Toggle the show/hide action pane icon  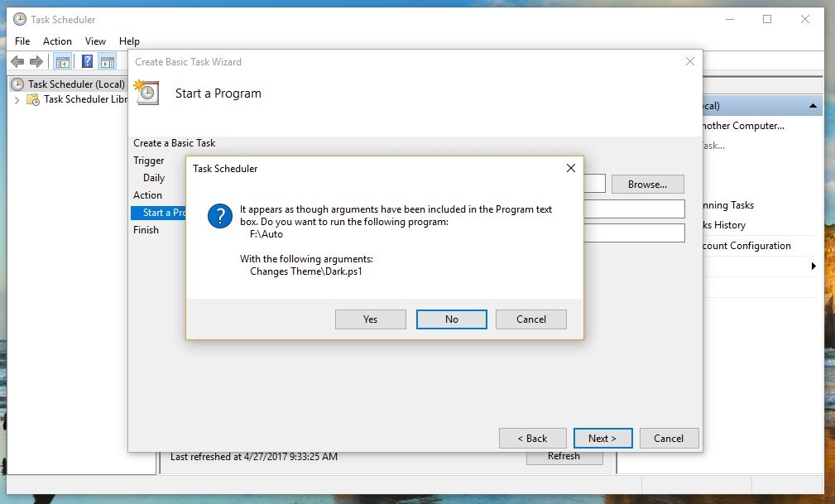point(108,62)
